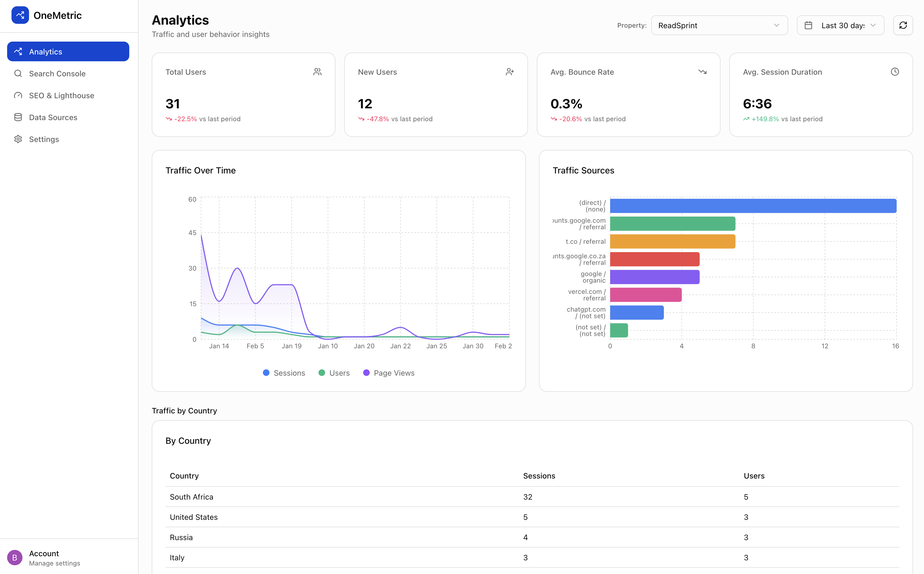
Task: Click the property dropdown chevron arrow
Action: pos(777,25)
